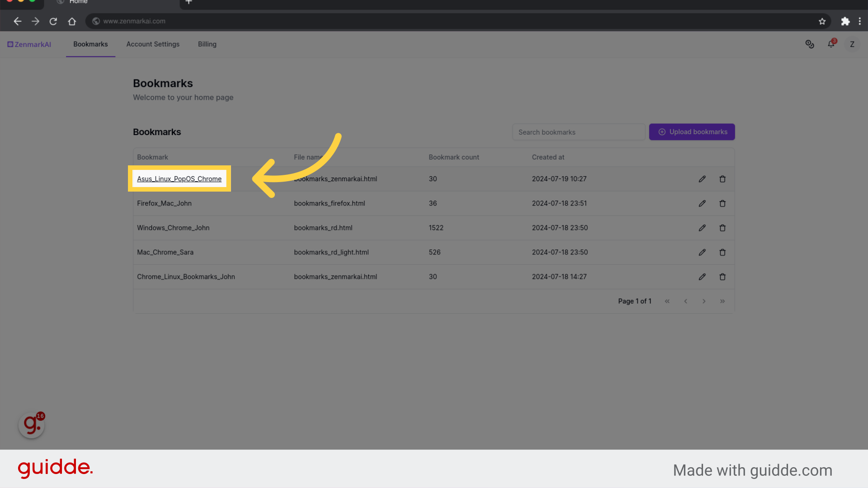
Task: Click the first page pagination button
Action: click(667, 301)
